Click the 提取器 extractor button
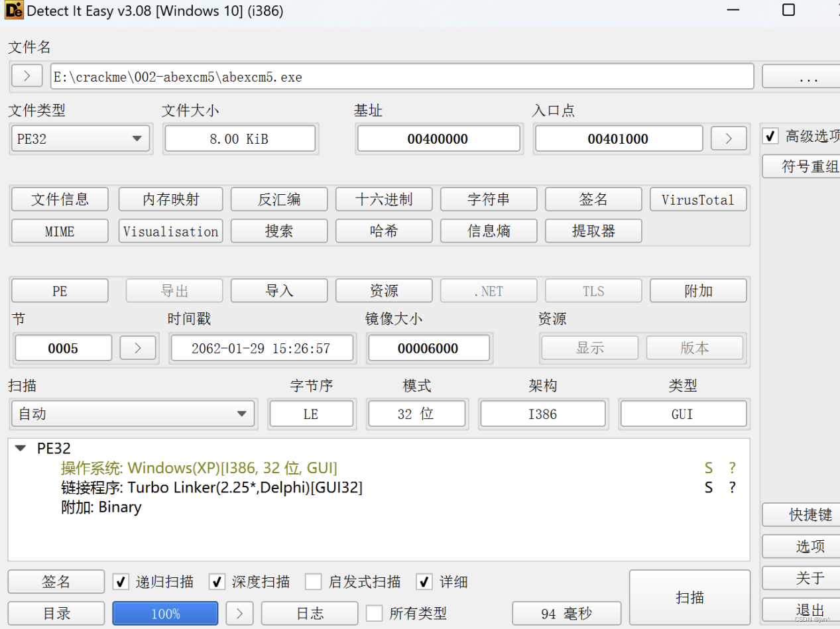840x629 pixels. click(593, 231)
